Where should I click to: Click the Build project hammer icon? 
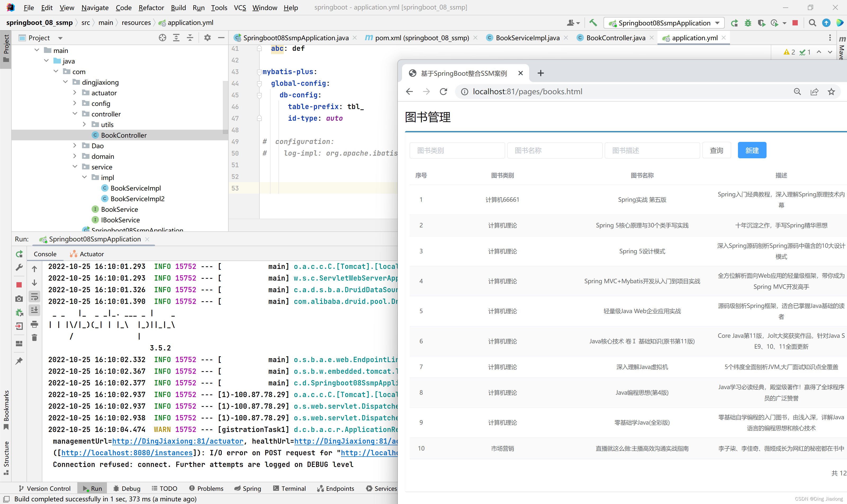click(593, 23)
